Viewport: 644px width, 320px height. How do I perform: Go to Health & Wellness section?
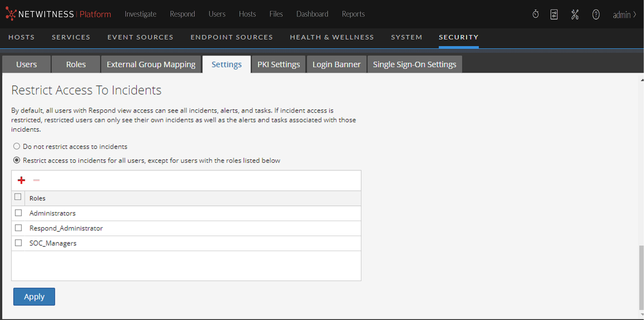point(332,37)
